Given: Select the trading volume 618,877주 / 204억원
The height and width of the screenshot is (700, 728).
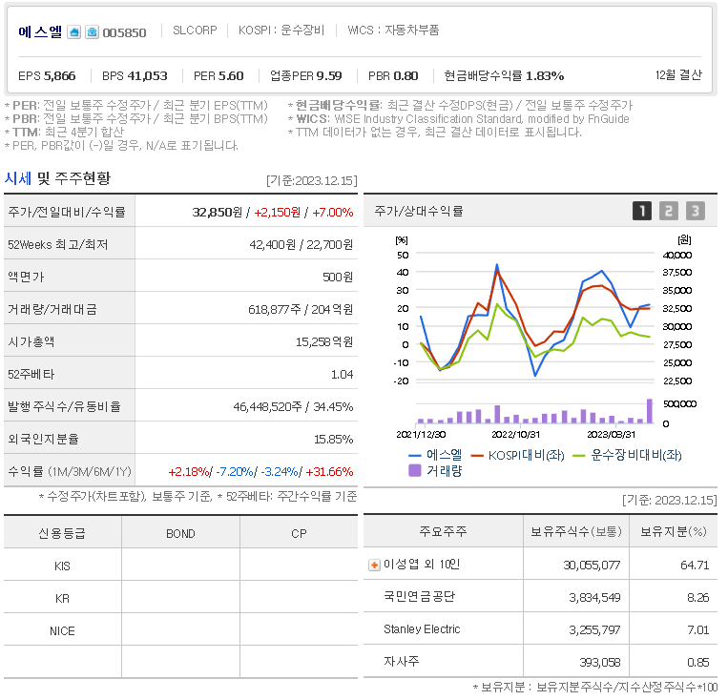Looking at the screenshot, I should pos(301,310).
